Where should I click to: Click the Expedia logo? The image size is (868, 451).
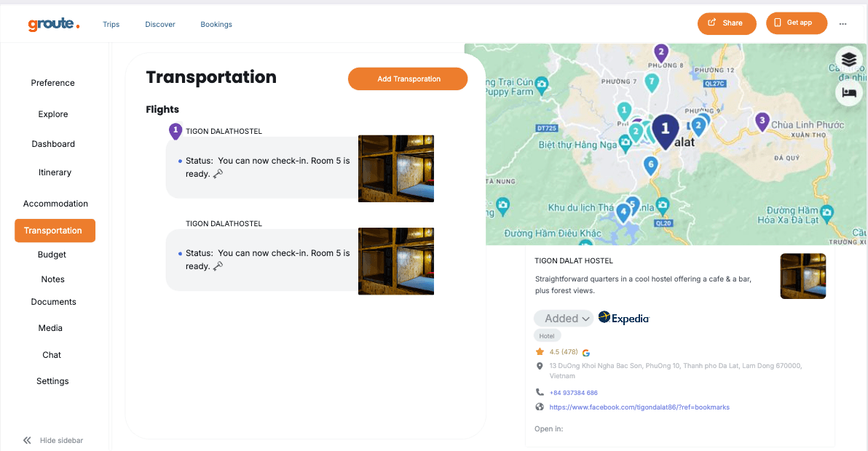623,318
